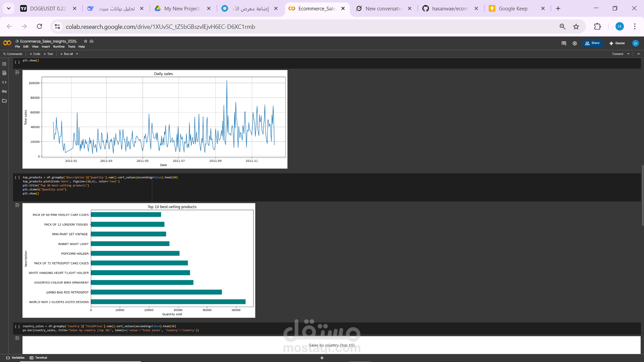Image resolution: width=644 pixels, height=362 pixels.
Task: Run the top_products code cell
Action: (x=17, y=178)
